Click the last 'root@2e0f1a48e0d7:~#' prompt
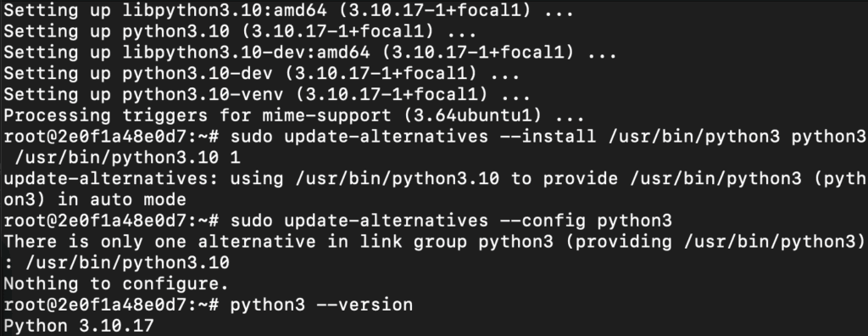 111,305
